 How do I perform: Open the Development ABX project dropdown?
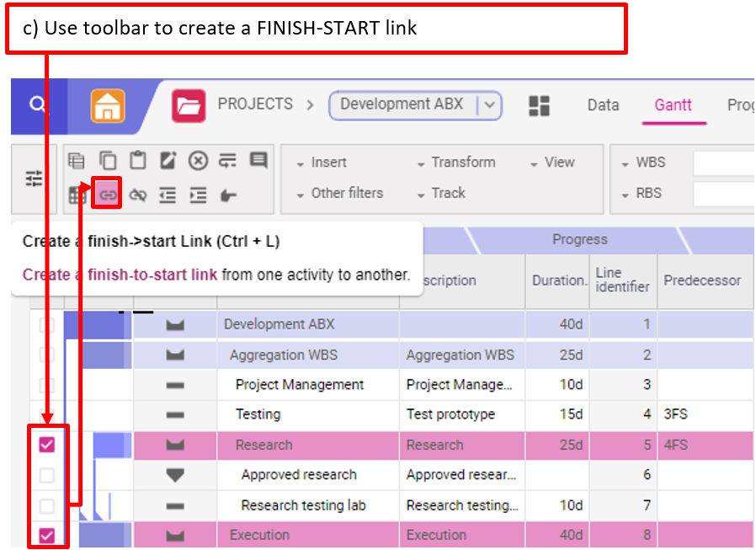point(490,105)
